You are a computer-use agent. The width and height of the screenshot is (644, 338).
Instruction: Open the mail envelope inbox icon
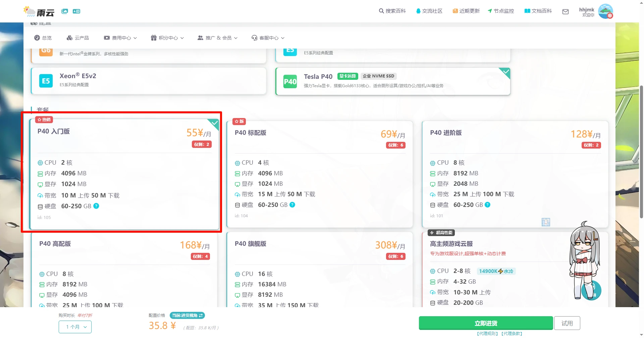click(566, 12)
